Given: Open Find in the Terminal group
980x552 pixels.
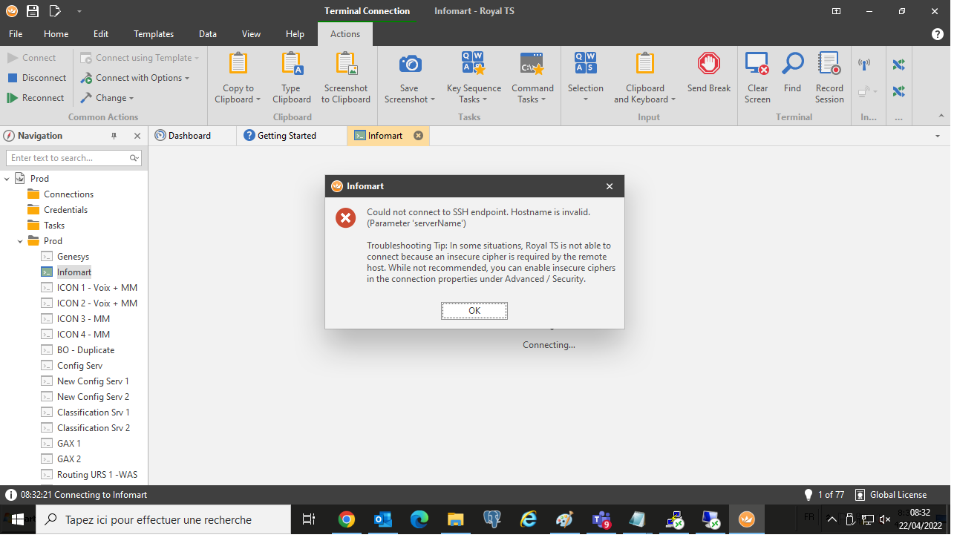Looking at the screenshot, I should 792,73.
